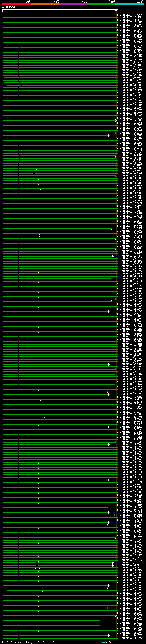Click the cyan ~100% identity color swatch

pos(130,4)
